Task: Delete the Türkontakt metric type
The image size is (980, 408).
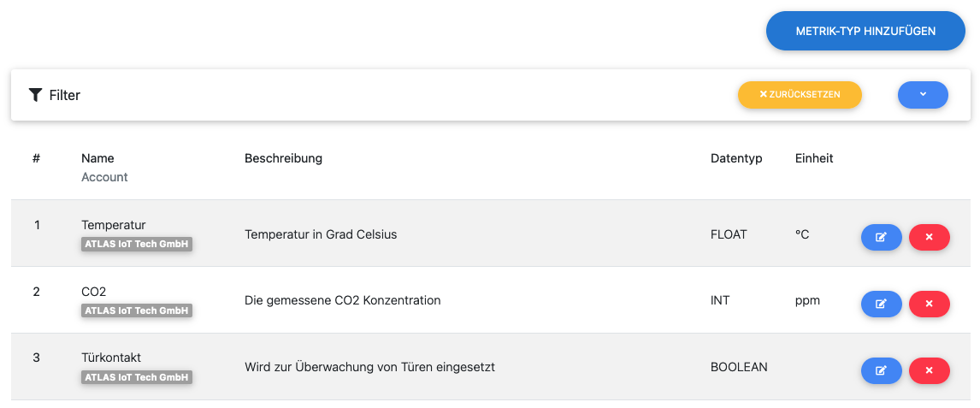Action: coord(929,370)
